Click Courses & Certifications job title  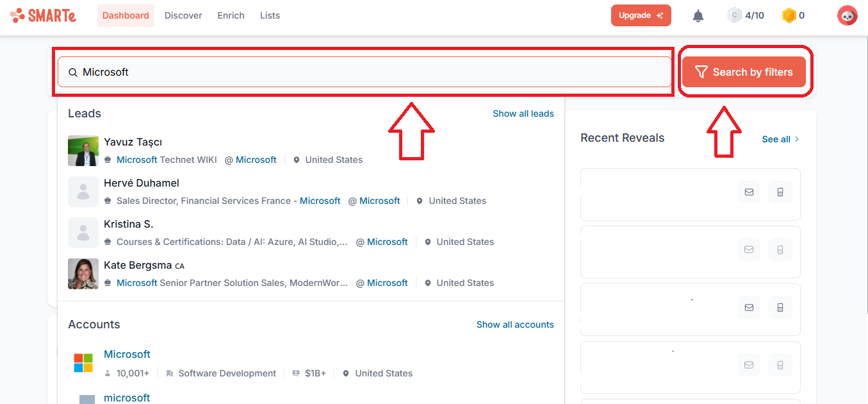pyautogui.click(x=232, y=242)
